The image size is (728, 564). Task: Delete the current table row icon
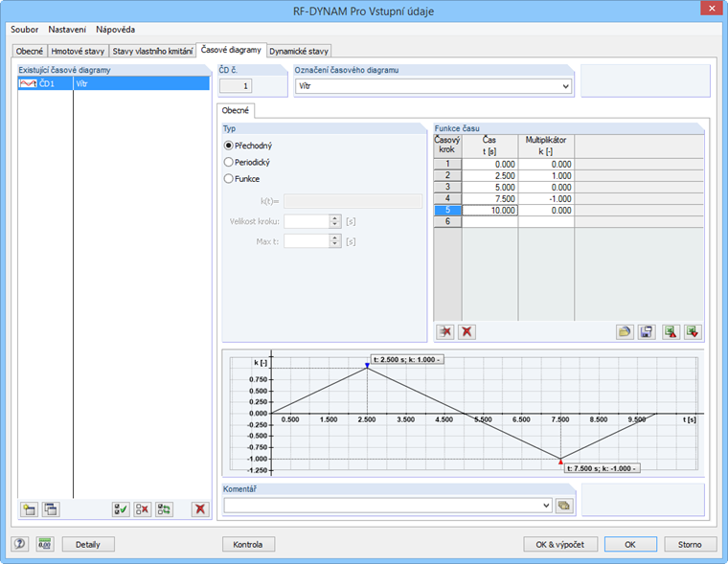pyautogui.click(x=445, y=331)
